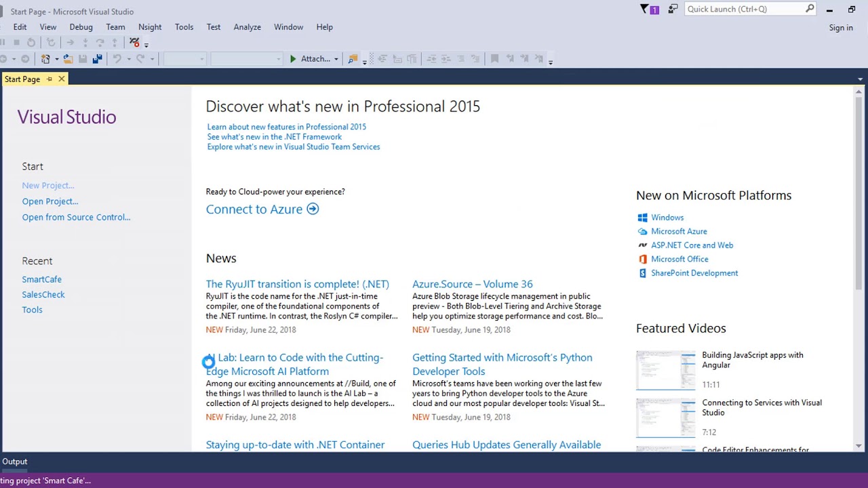Click the Find in Files toolbar icon
Screen dimensions: 868x488
tap(353, 59)
